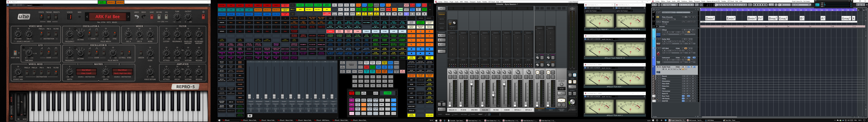
Task: Open Matrix 1 Mod Wheel source selector
Action: (86, 70)
